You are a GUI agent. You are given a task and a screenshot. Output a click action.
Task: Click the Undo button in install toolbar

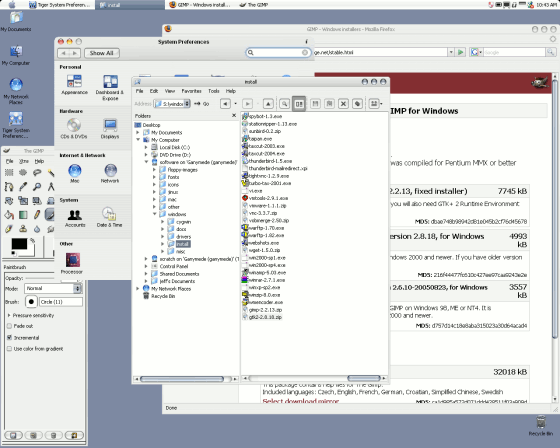(358, 104)
